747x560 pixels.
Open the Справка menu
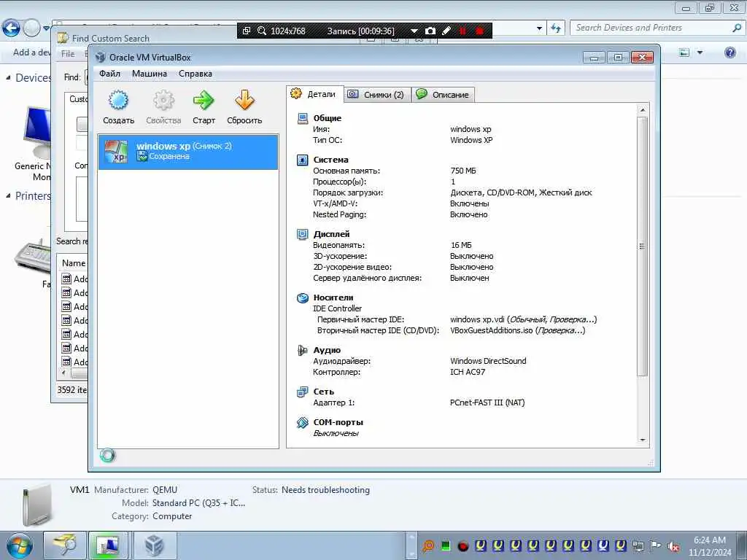pyautogui.click(x=196, y=74)
